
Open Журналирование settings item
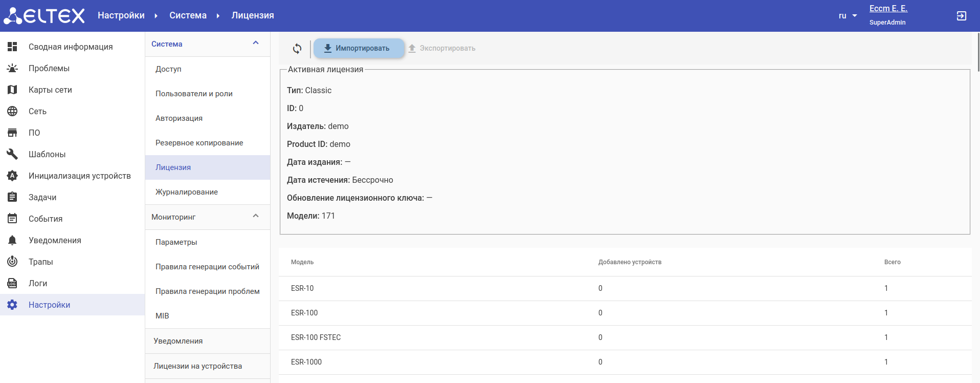(186, 192)
